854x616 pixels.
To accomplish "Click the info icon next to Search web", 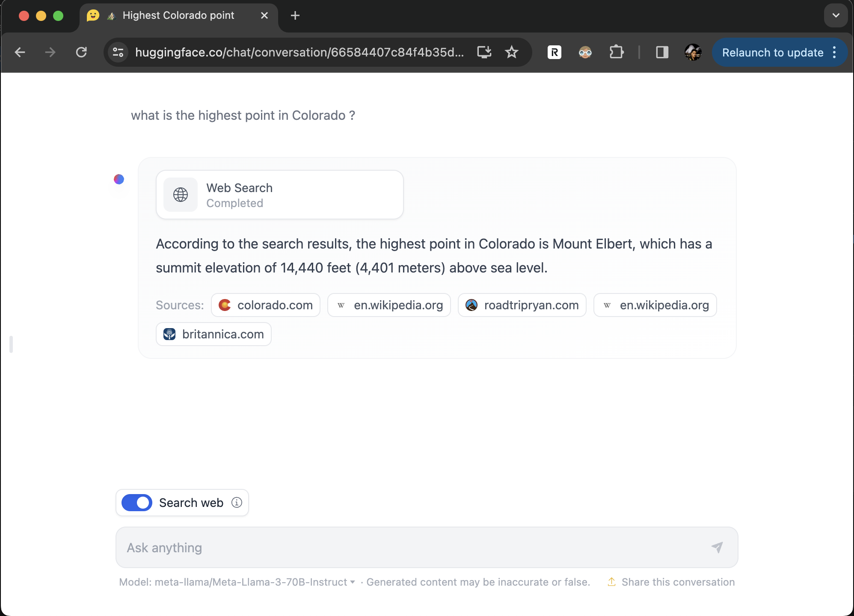I will (237, 503).
